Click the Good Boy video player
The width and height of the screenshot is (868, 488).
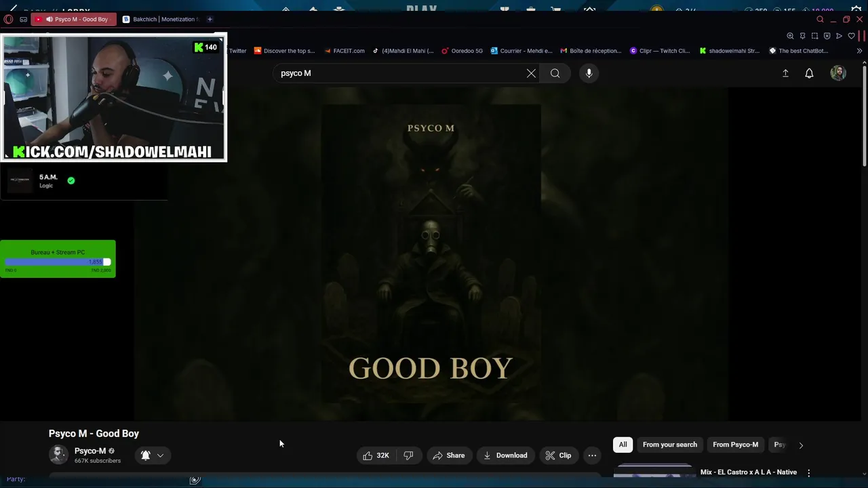pos(431,253)
